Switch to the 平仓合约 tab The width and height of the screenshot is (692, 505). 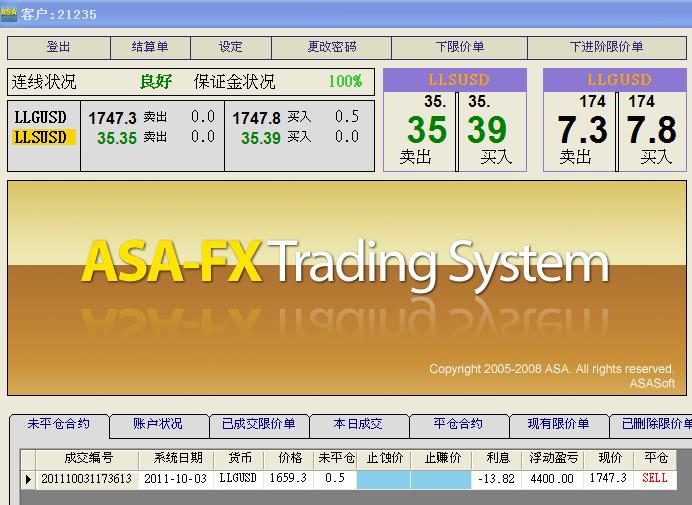pyautogui.click(x=458, y=424)
